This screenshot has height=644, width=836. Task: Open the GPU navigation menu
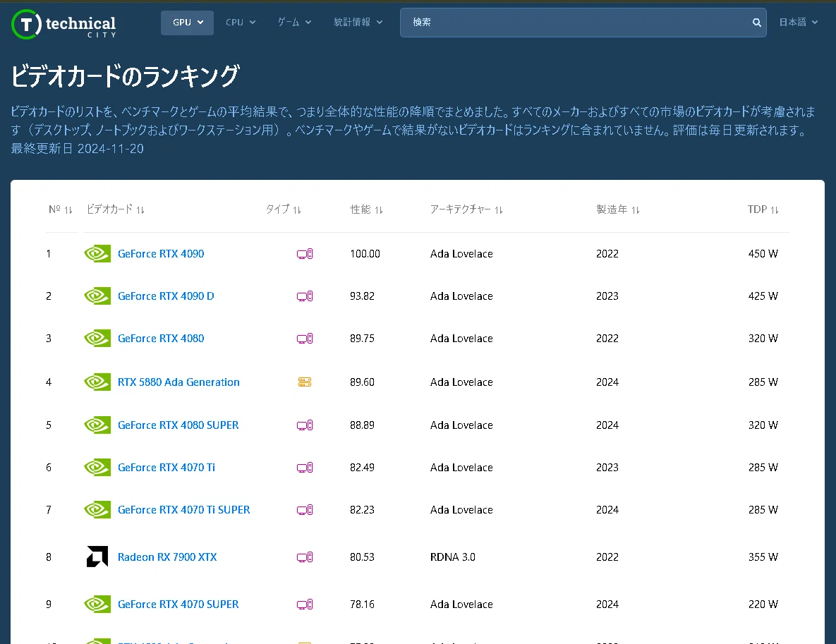coord(187,23)
